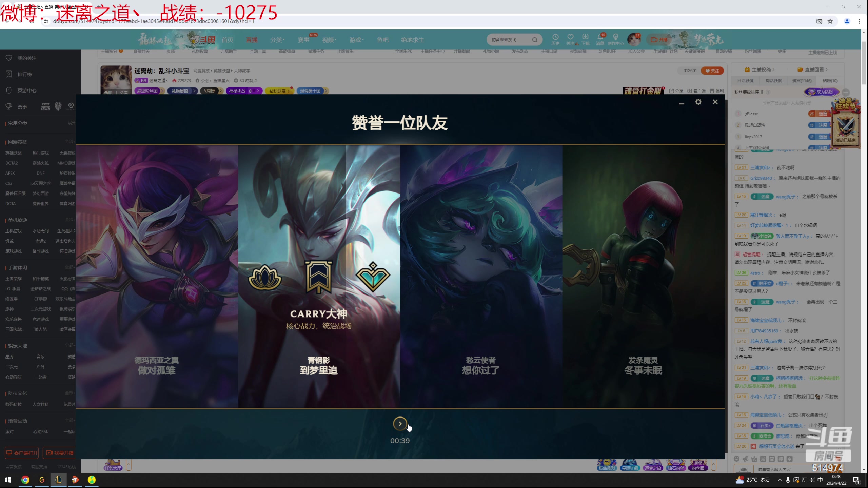Image resolution: width=868 pixels, height=488 pixels.
Task: Click the red 关注 follow button
Action: tap(712, 70)
